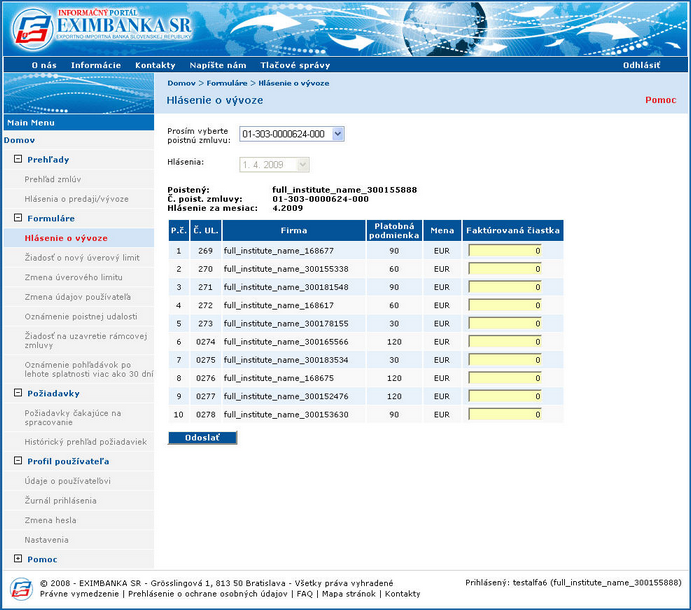Open Oznámenie poistnej udalosti form
Screen dimensions: 691x610
81,316
